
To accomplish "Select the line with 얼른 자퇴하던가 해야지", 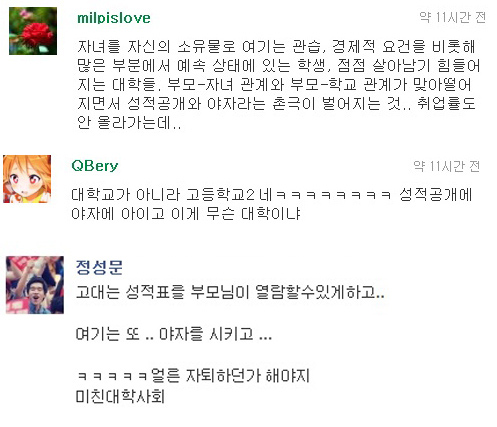I will (193, 375).
